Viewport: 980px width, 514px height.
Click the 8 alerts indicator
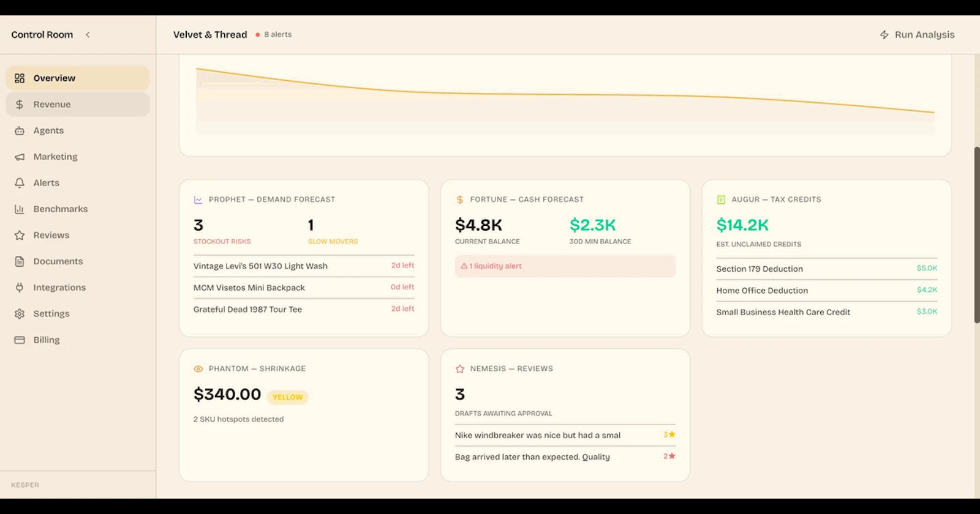(274, 35)
